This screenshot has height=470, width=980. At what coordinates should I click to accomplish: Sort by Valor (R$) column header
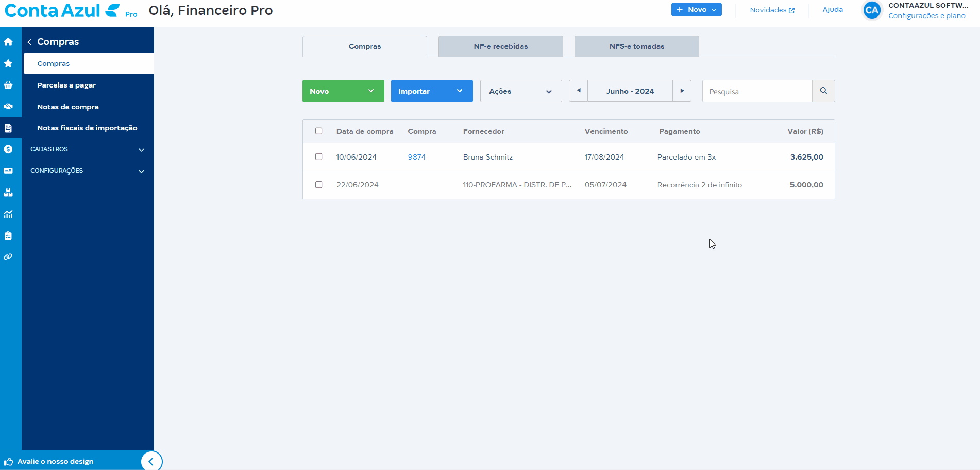[x=805, y=131]
